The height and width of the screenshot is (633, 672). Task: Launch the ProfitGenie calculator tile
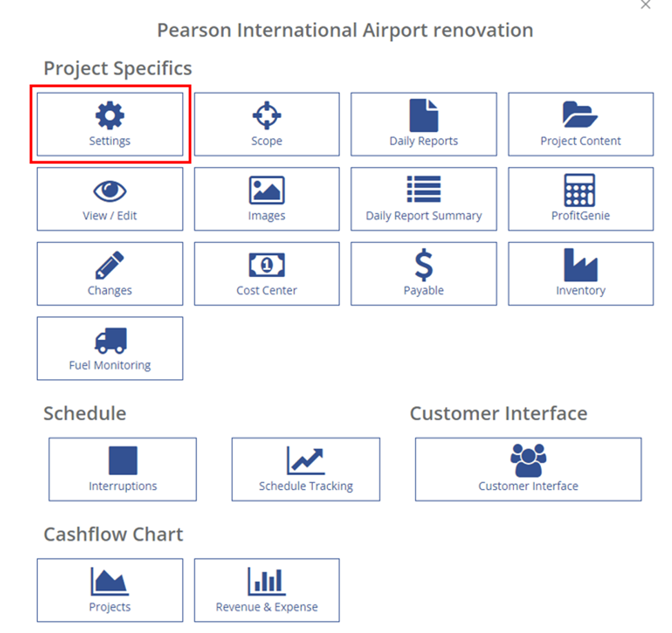tap(581, 199)
